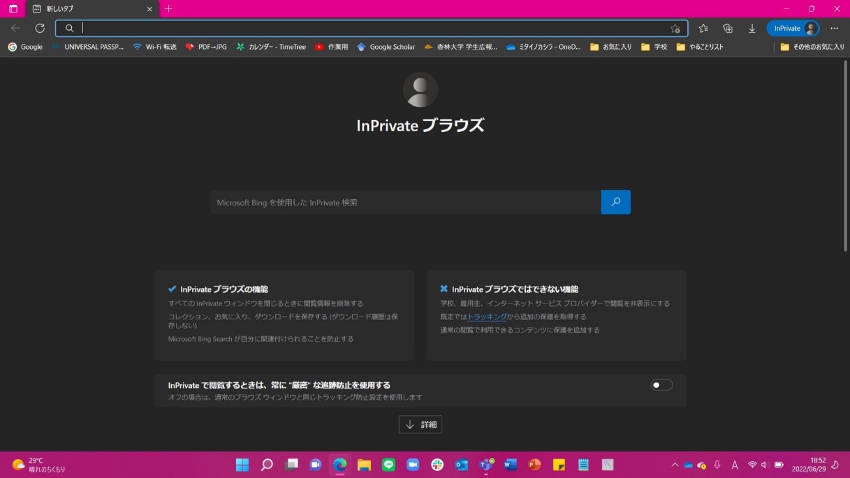850x478 pixels.
Task: Click the microphone tray icon
Action: pyautogui.click(x=717, y=464)
